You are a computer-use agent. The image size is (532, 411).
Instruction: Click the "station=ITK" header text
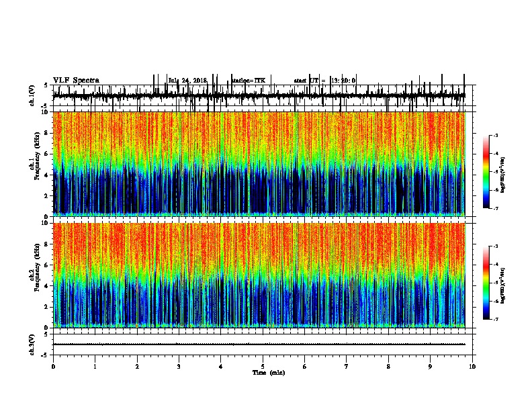(x=249, y=81)
